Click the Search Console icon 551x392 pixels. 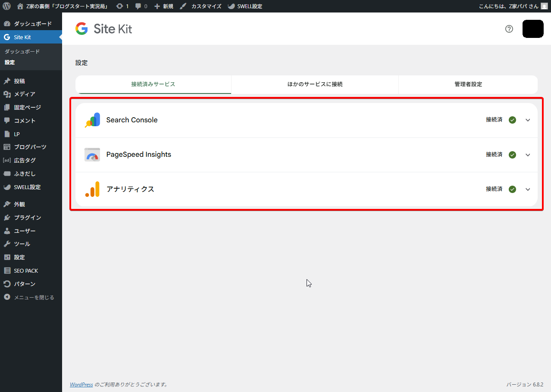[92, 120]
